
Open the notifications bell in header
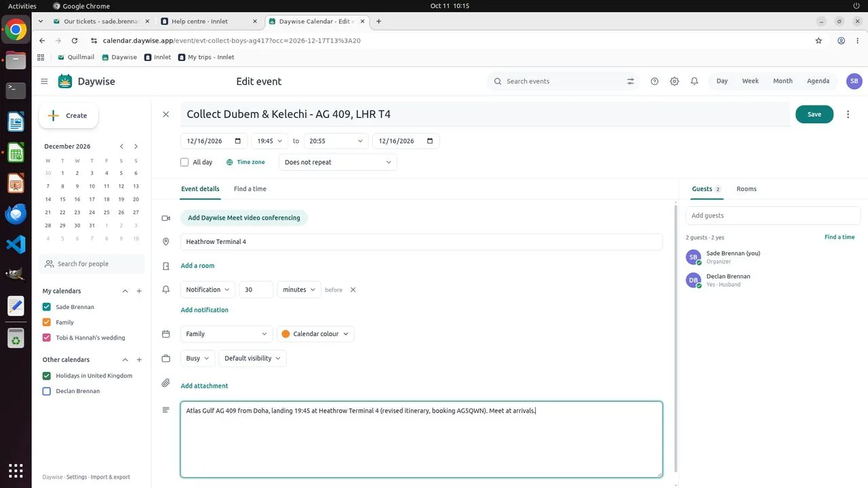tap(694, 81)
